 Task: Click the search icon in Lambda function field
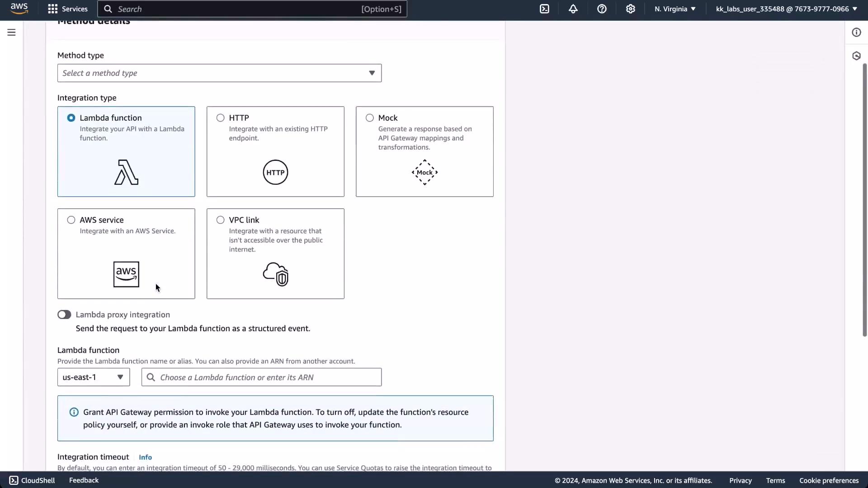pyautogui.click(x=151, y=377)
